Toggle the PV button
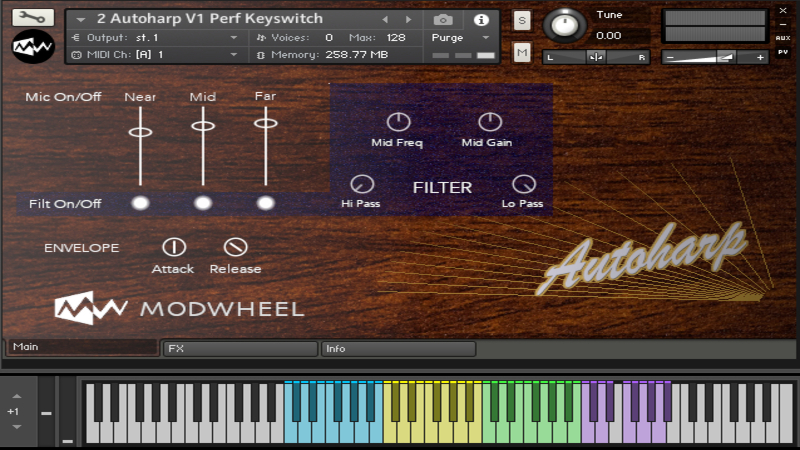Image resolution: width=800 pixels, height=450 pixels. 783,52
